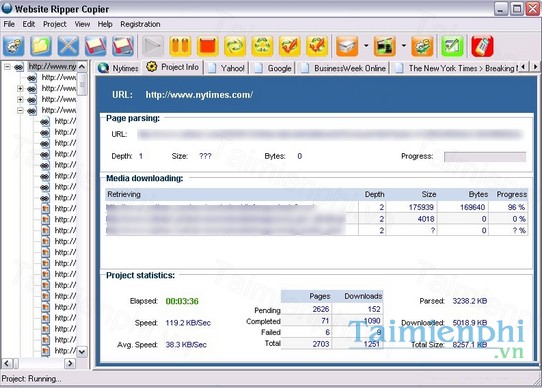Open the Registration menu
This screenshot has height=388, width=542.
point(140,24)
